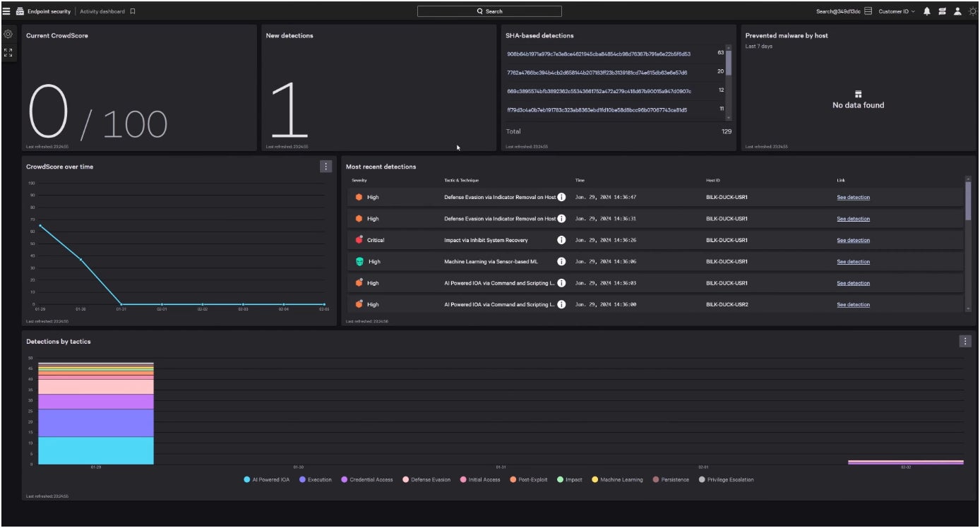The height and width of the screenshot is (528, 980).
Task: Open Detections by tactics options menu
Action: [965, 342]
